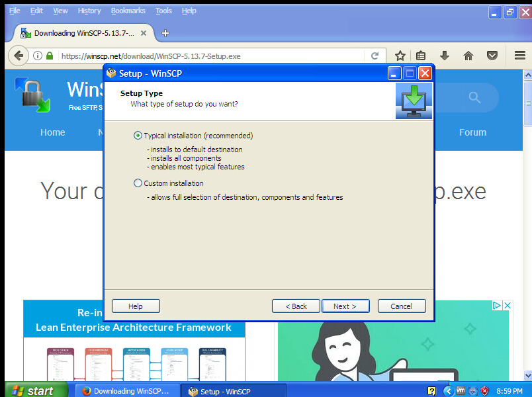The width and height of the screenshot is (532, 397).
Task: Click the AdChoices triangle icon on ad
Action: [x=497, y=306]
